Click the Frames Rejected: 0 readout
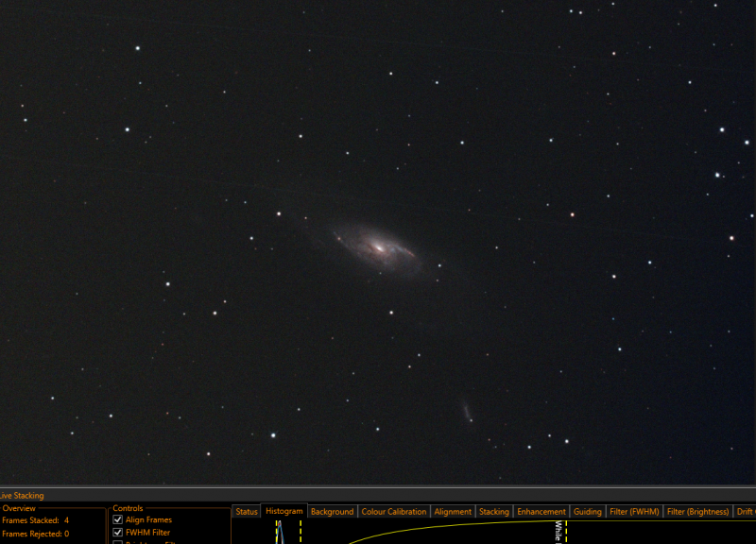This screenshot has width=756, height=544. 35,534
